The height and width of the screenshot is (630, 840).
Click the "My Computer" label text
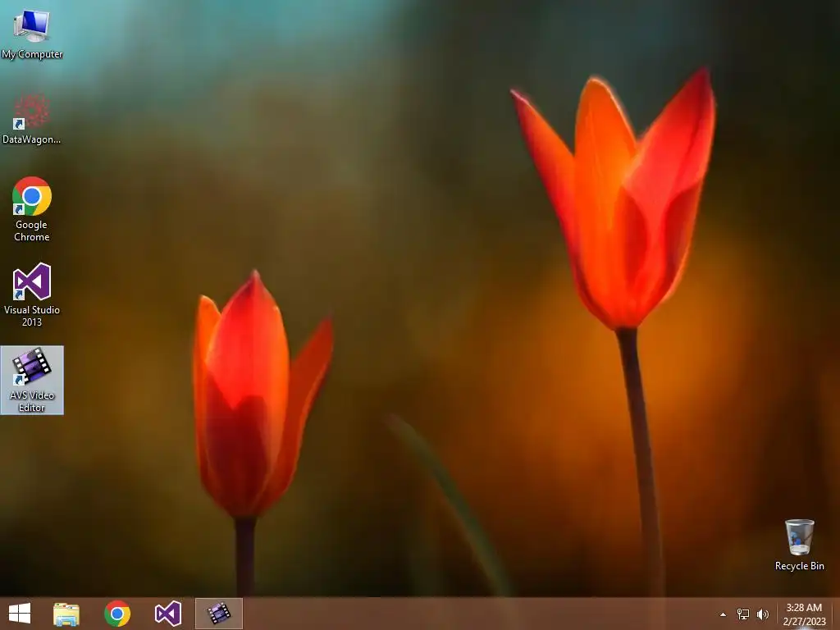[32, 54]
